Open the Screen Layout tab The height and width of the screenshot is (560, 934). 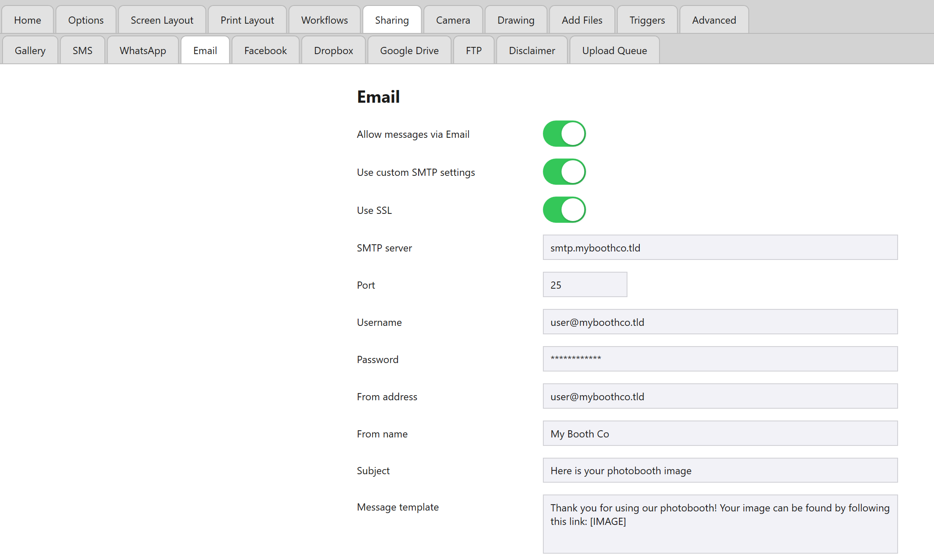click(162, 20)
